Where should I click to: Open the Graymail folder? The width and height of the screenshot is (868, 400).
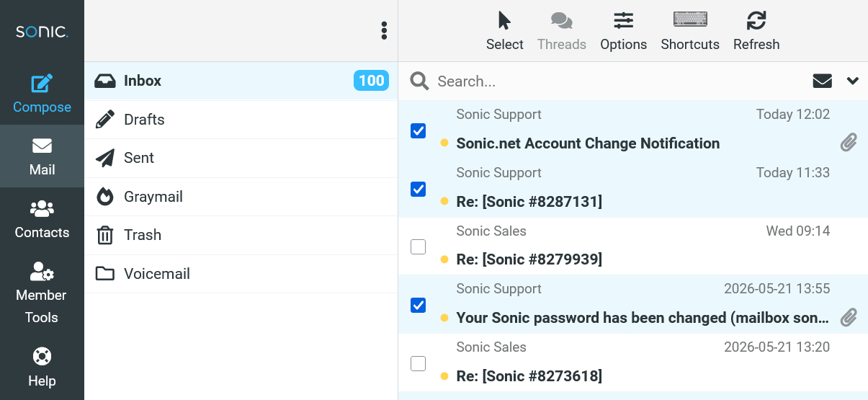[241, 197]
